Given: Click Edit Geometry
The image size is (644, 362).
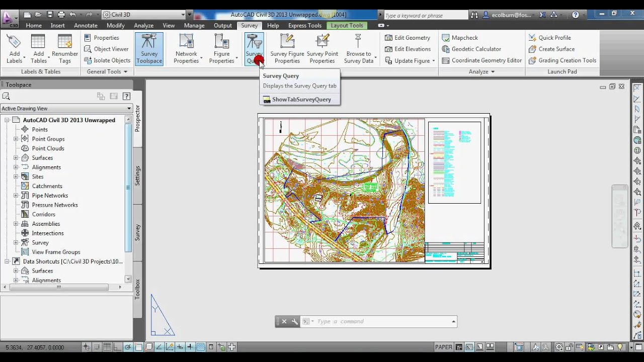Looking at the screenshot, I should pyautogui.click(x=408, y=38).
